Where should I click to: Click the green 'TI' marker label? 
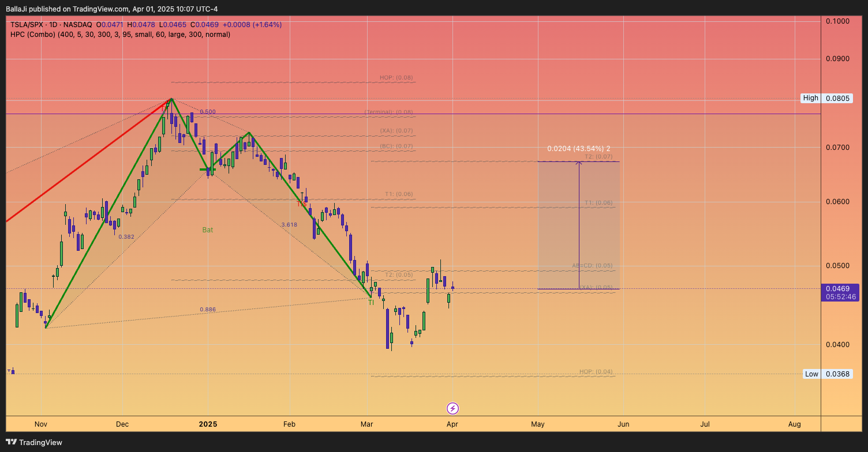pos(371,303)
